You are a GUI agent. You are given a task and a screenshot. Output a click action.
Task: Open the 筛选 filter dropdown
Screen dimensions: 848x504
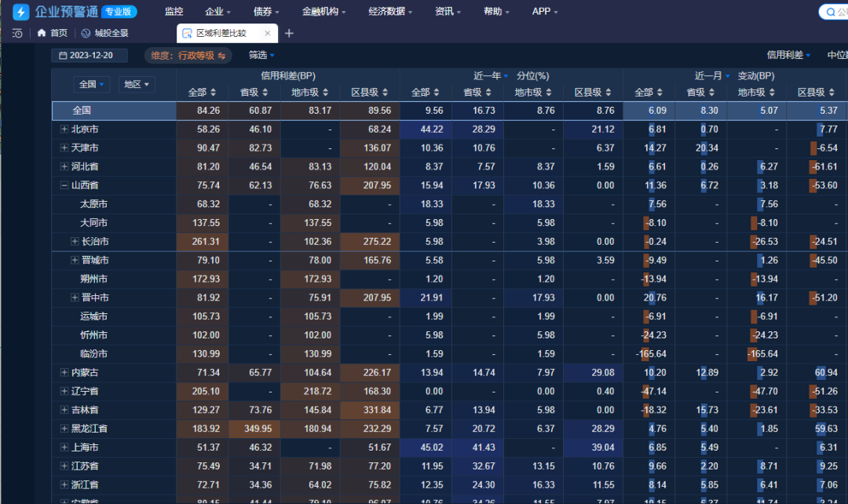[261, 55]
